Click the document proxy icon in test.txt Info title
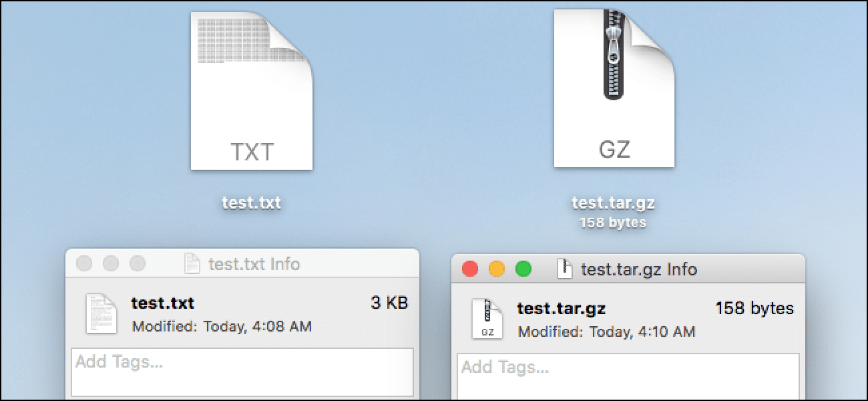Image resolution: width=868 pixels, height=401 pixels. pyautogui.click(x=192, y=264)
